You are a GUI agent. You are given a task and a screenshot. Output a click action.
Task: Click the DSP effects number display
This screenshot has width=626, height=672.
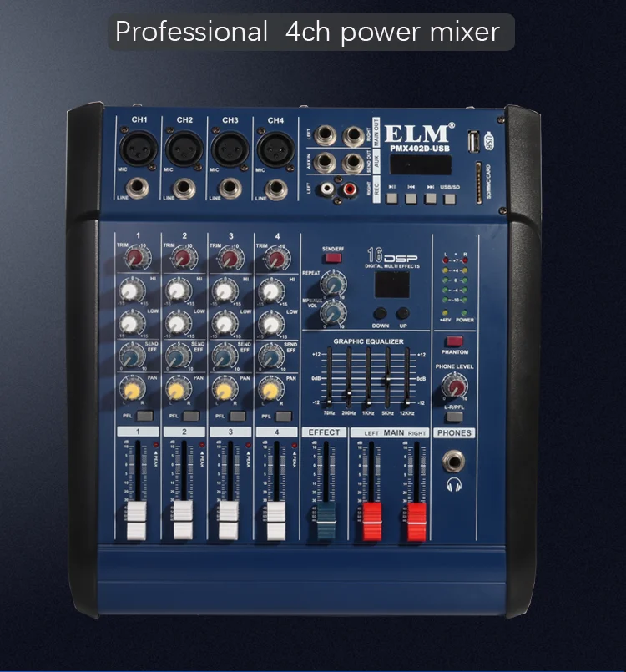392,285
